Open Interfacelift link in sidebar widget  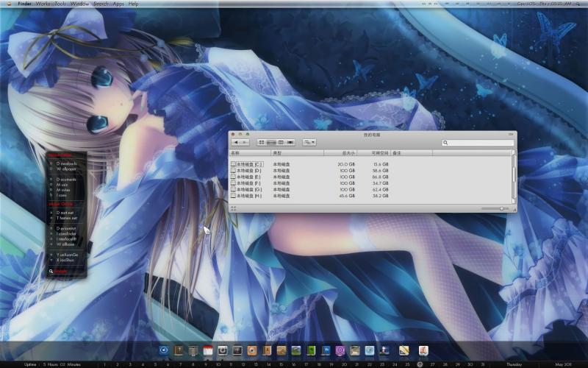(x=66, y=238)
